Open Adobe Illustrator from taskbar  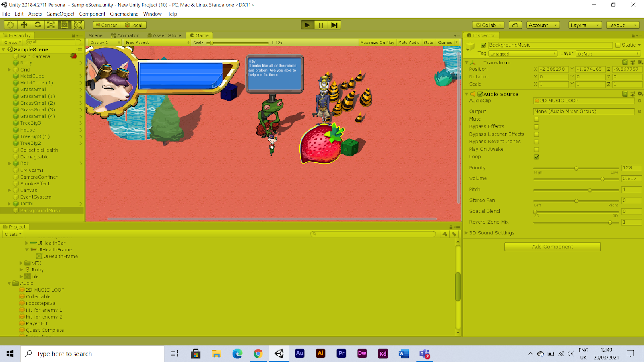coord(321,354)
